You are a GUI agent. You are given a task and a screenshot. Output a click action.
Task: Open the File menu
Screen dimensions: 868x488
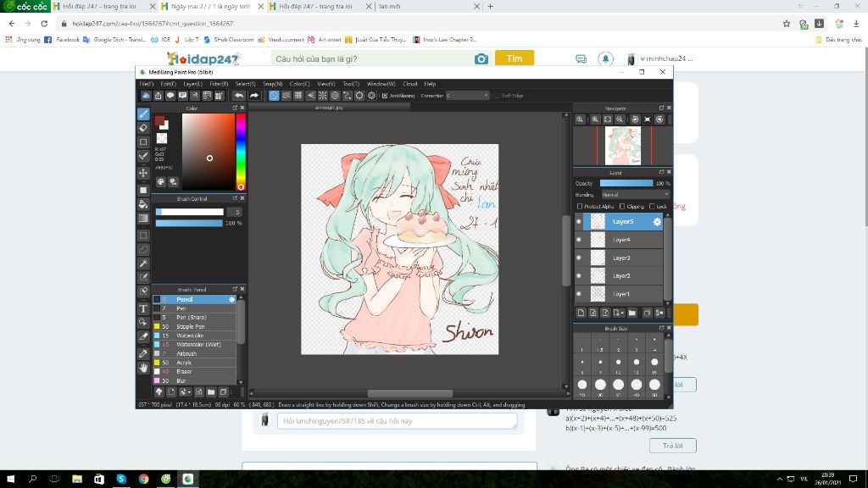pyautogui.click(x=146, y=84)
